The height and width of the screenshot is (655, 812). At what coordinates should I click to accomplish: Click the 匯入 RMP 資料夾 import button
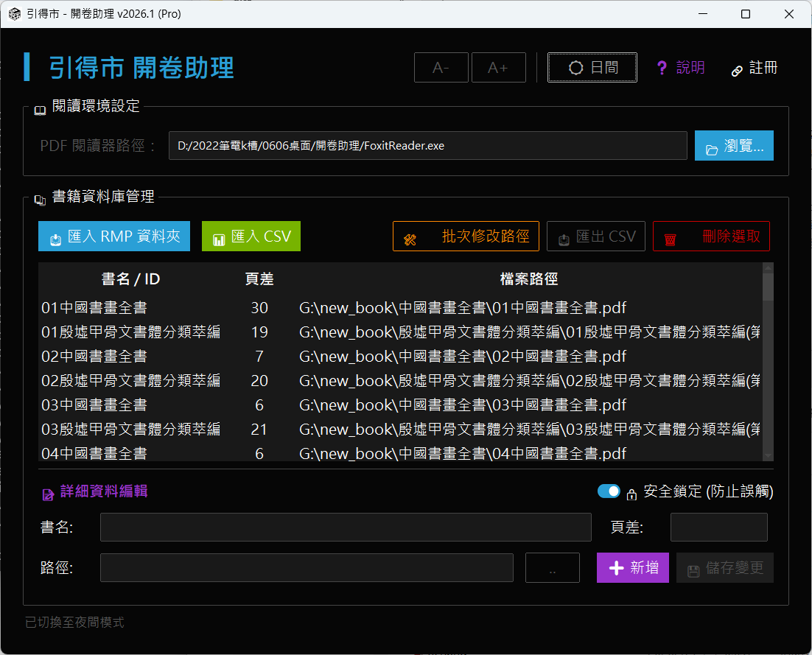[114, 237]
